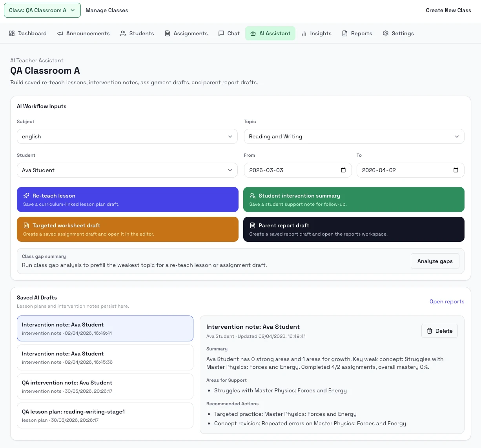Click the trash icon to delete note
The width and height of the screenshot is (481, 448).
pos(430,331)
